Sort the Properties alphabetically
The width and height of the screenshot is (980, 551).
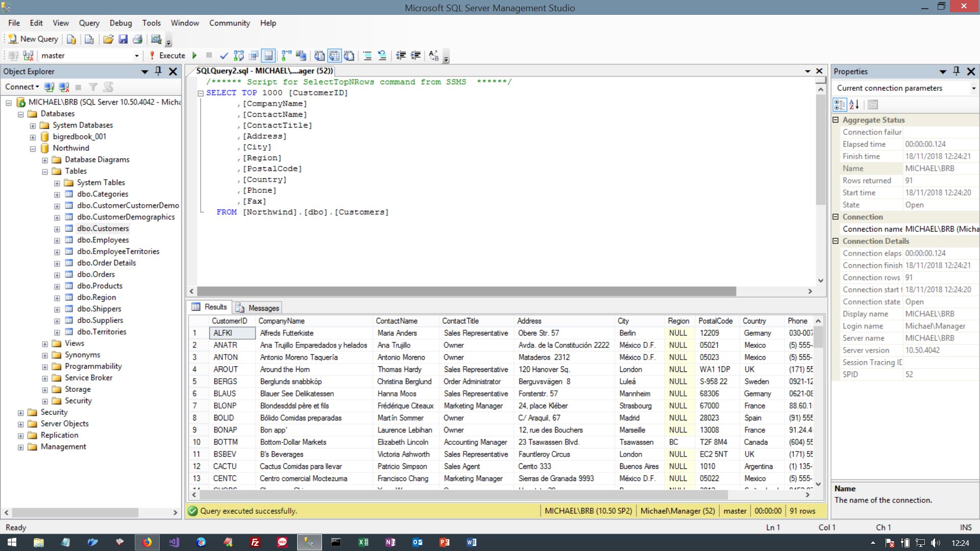854,105
